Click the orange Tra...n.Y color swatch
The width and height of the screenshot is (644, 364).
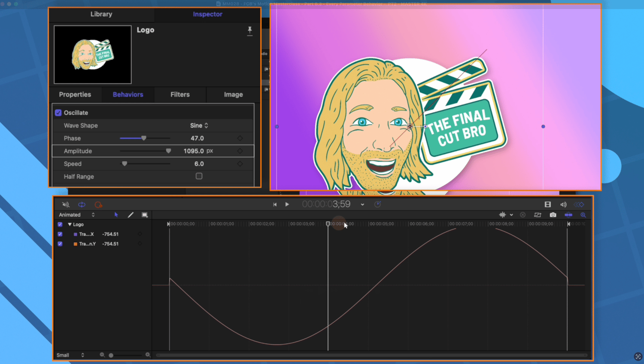click(x=76, y=244)
